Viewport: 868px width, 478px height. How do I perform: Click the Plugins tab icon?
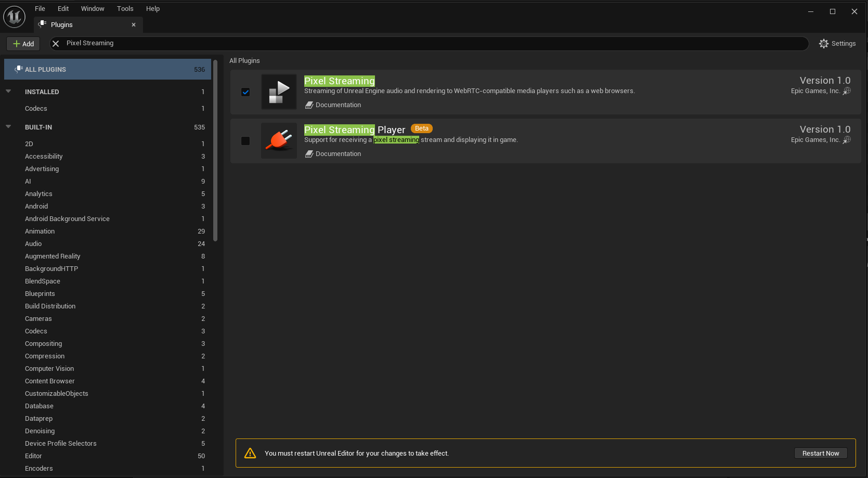42,24
